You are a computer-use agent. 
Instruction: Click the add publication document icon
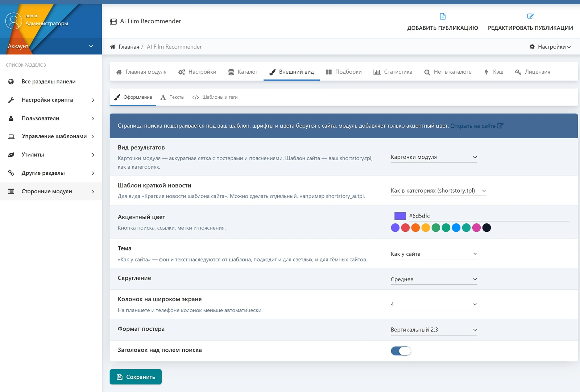(x=443, y=16)
